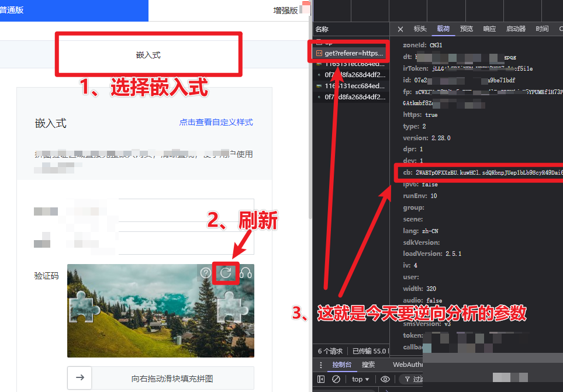Viewport: 563px width, 392px height.
Task: Open the top JavaScript context dropdown
Action: tap(361, 379)
